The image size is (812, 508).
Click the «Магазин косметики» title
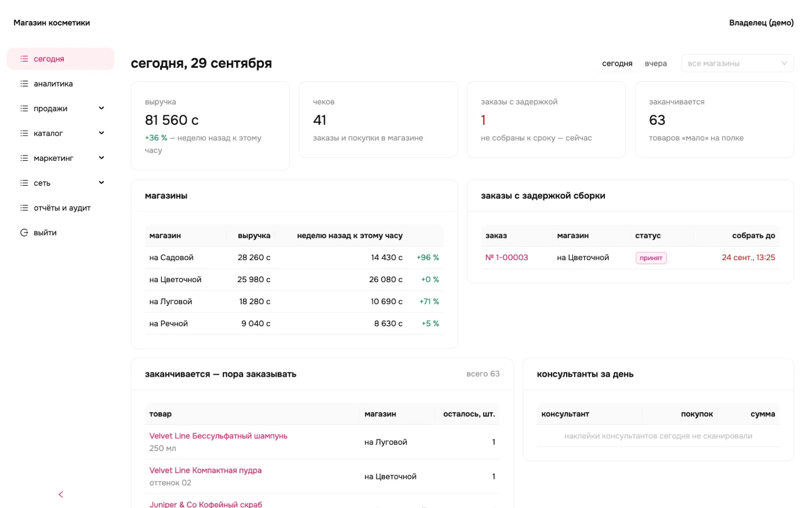[52, 23]
